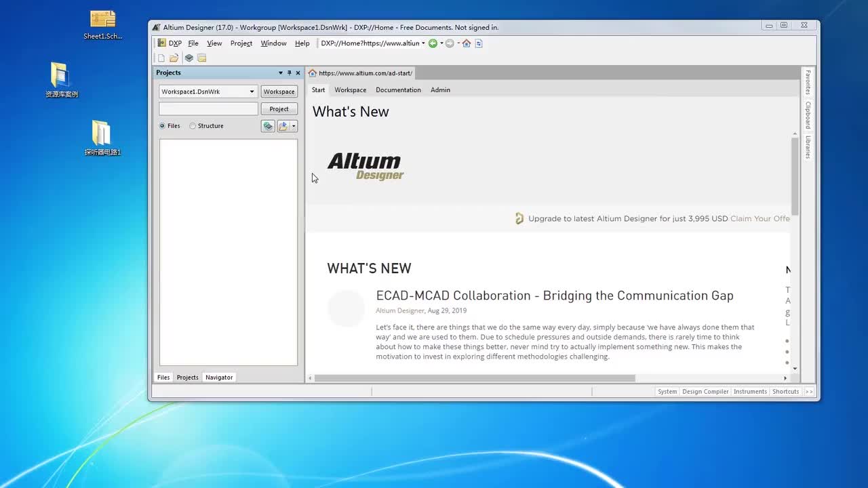Click the Sheet1.Sch desktop icon

point(103,25)
